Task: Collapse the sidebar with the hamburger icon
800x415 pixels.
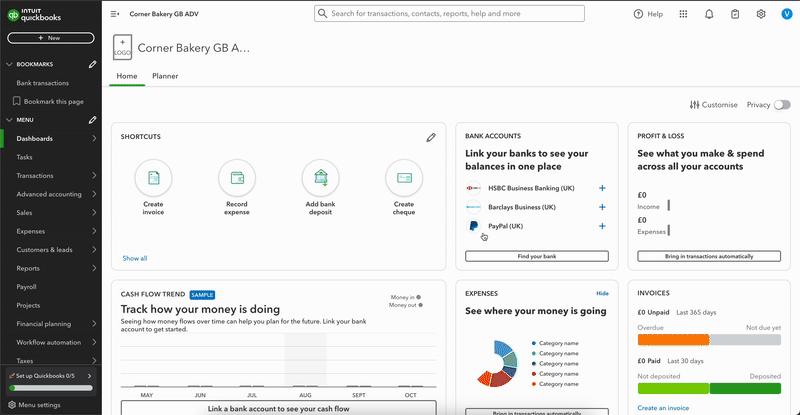Action: (115, 14)
